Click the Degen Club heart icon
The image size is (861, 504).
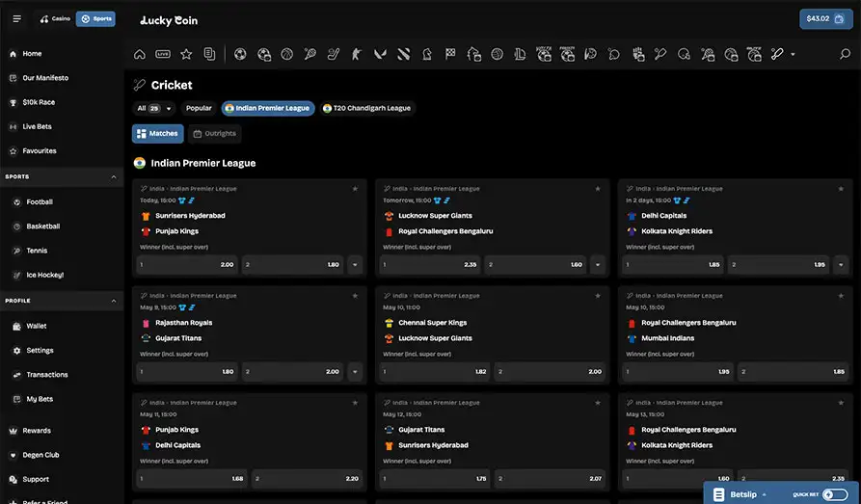13,455
